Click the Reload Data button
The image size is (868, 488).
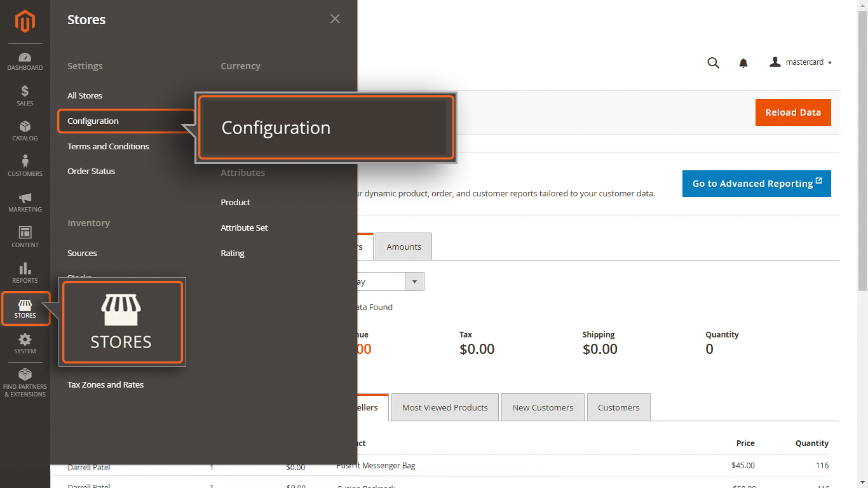click(793, 112)
